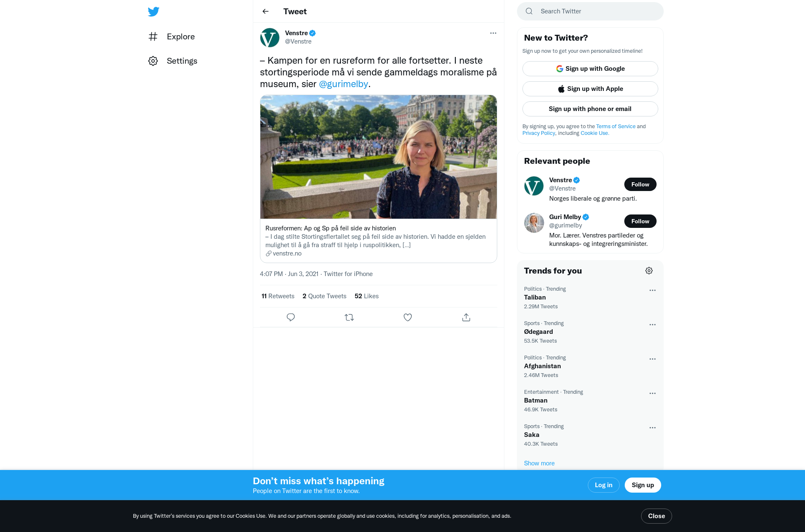Show more trends

point(539,463)
